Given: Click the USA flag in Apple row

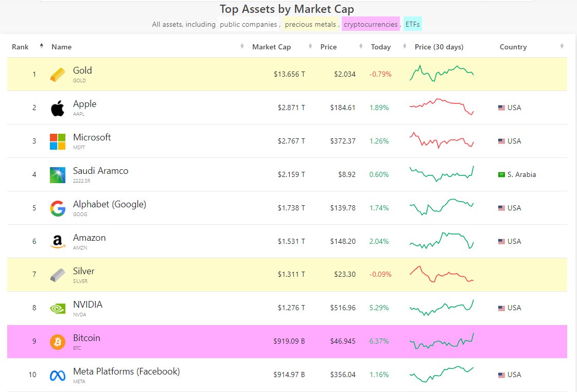Looking at the screenshot, I should click(x=501, y=108).
